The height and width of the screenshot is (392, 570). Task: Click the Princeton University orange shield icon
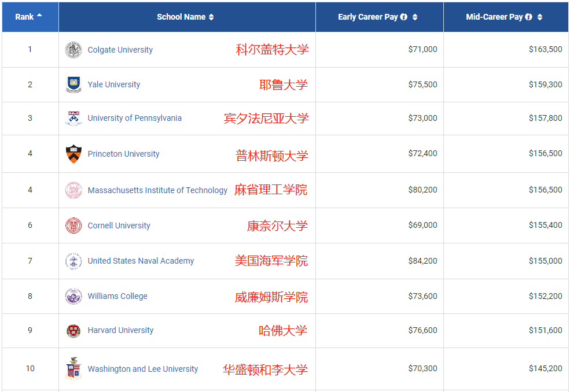click(73, 154)
